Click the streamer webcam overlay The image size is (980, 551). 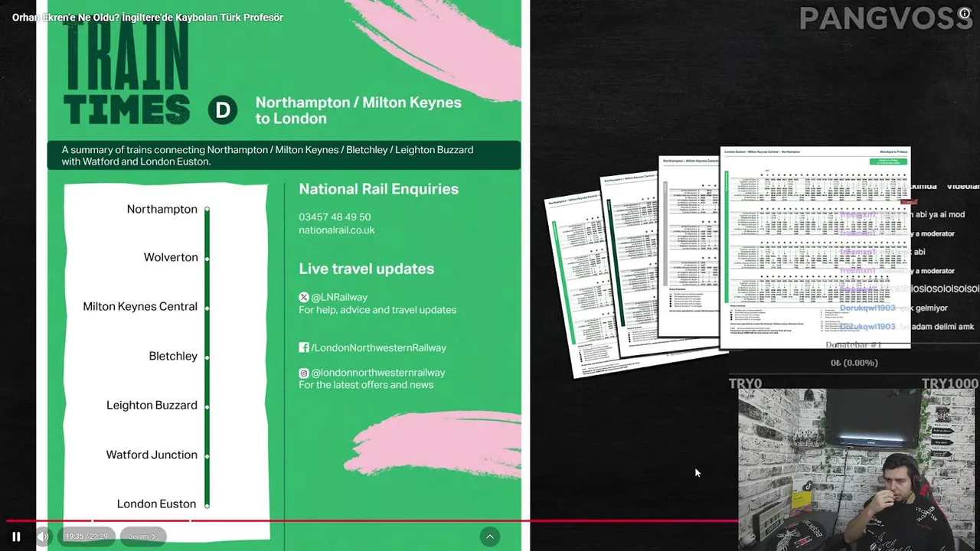coord(857,469)
